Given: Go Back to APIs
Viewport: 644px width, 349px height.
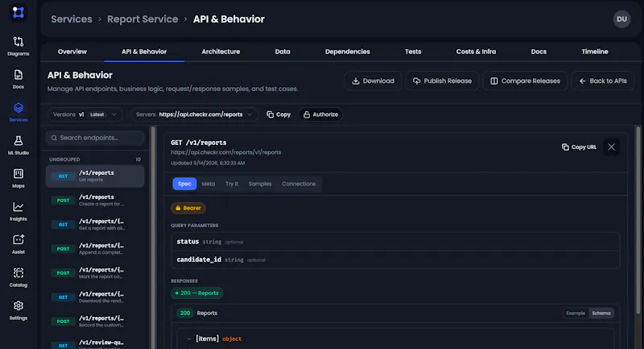Looking at the screenshot, I should (x=602, y=81).
